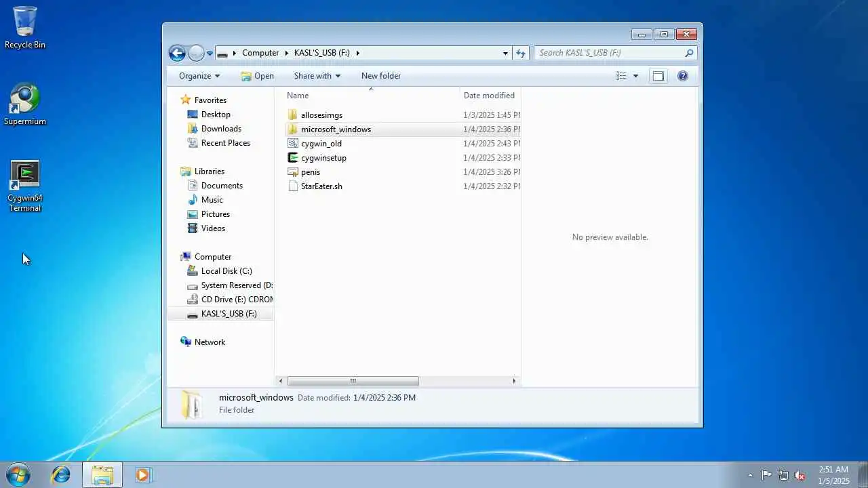Select the allosesimgs folder

point(321,115)
